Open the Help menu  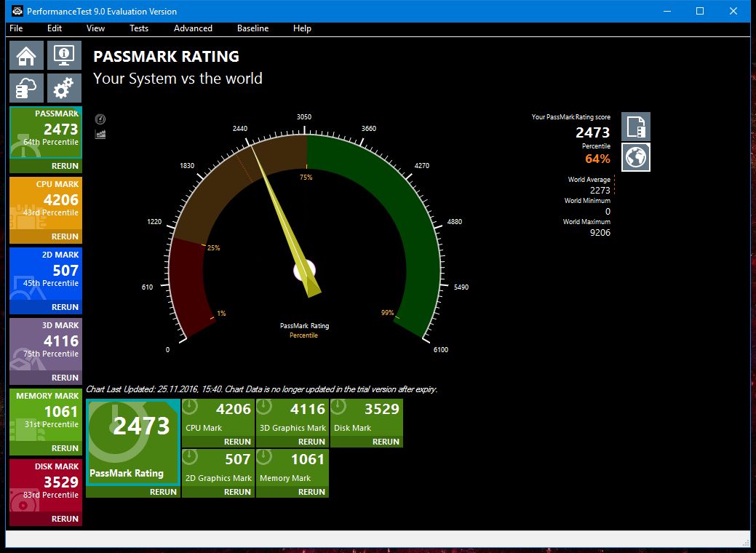click(x=302, y=28)
